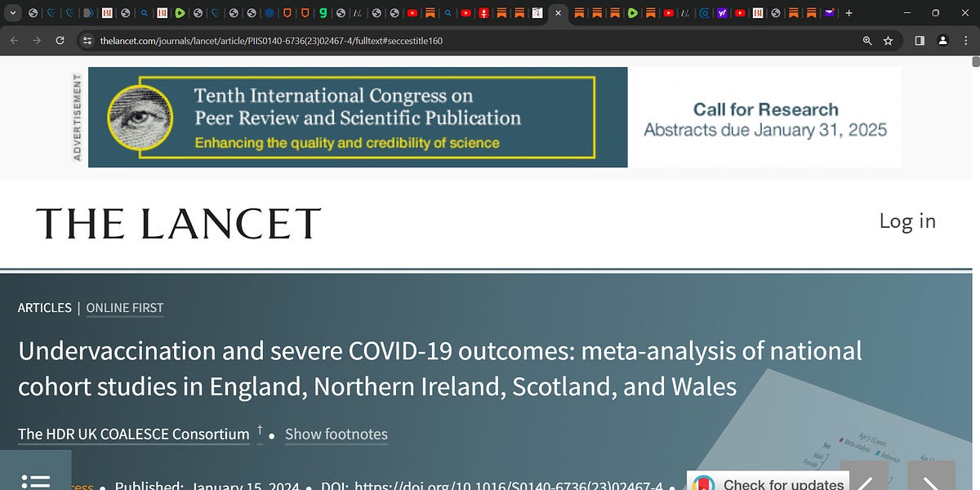Open the Peer Review Congress ad banner
The image size is (980, 490).
(358, 117)
